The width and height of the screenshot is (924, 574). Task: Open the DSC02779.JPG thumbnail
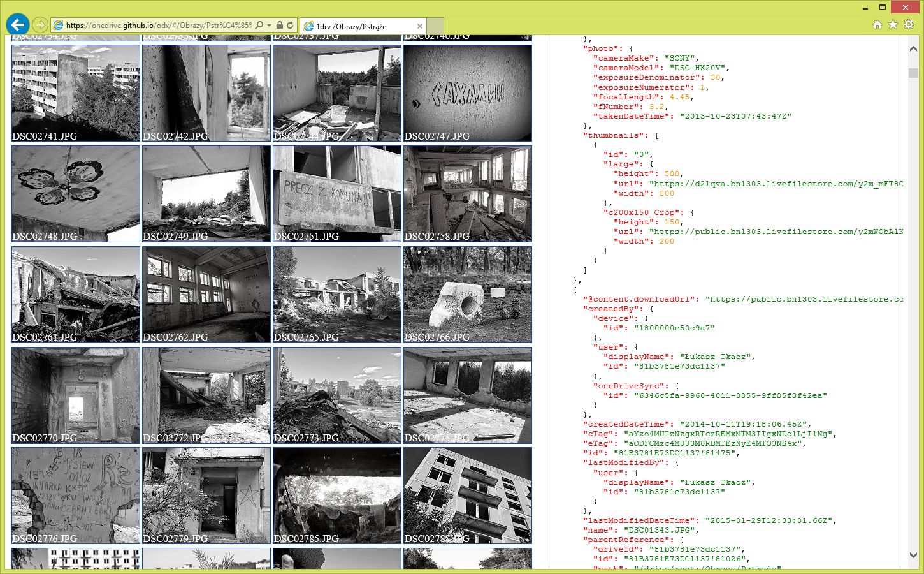[206, 496]
